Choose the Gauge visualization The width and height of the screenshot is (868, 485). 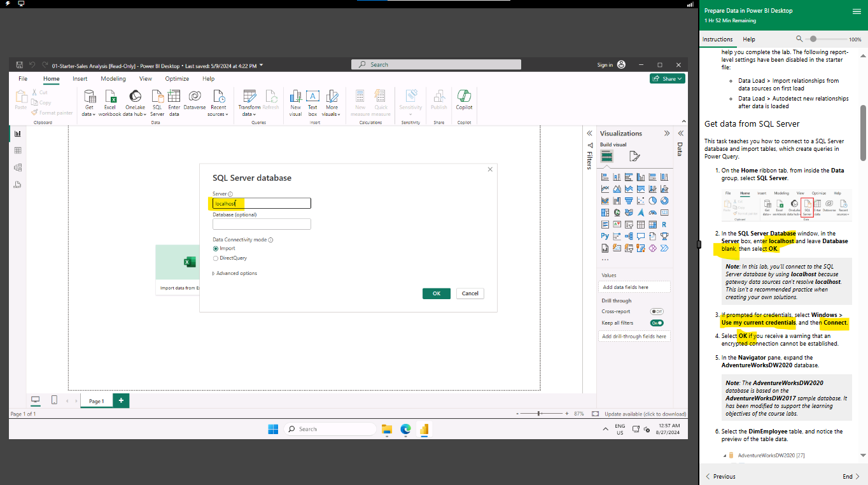pos(652,213)
